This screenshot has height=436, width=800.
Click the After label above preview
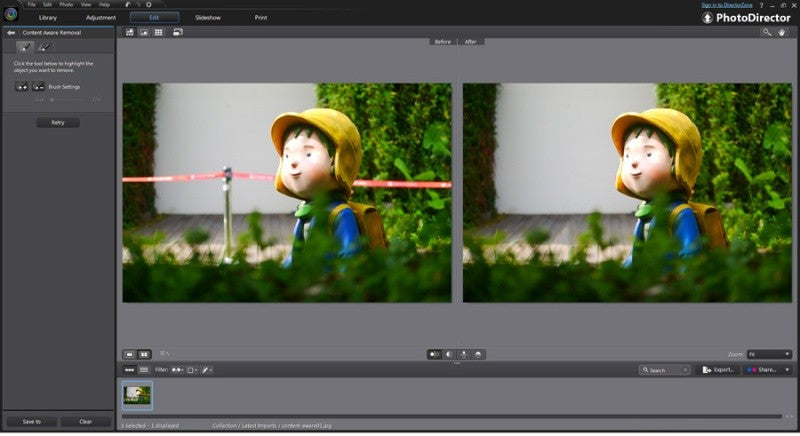pyautogui.click(x=471, y=42)
